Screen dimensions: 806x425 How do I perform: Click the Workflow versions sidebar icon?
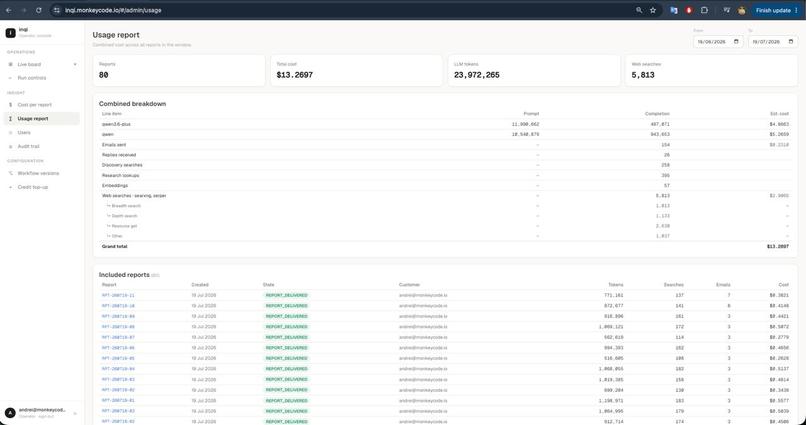point(11,173)
